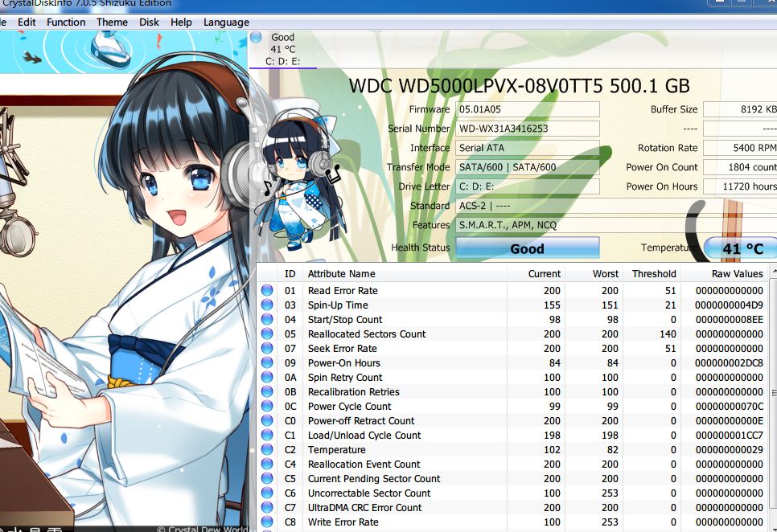This screenshot has height=532, width=777.
Task: Click the status orb for Uncorrectable Sector Count
Action: click(267, 493)
